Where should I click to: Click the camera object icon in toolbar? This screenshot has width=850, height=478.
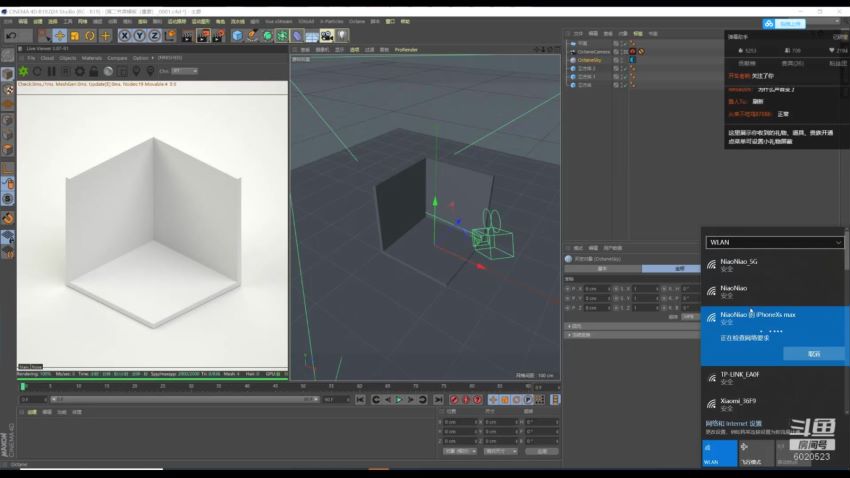click(326, 36)
